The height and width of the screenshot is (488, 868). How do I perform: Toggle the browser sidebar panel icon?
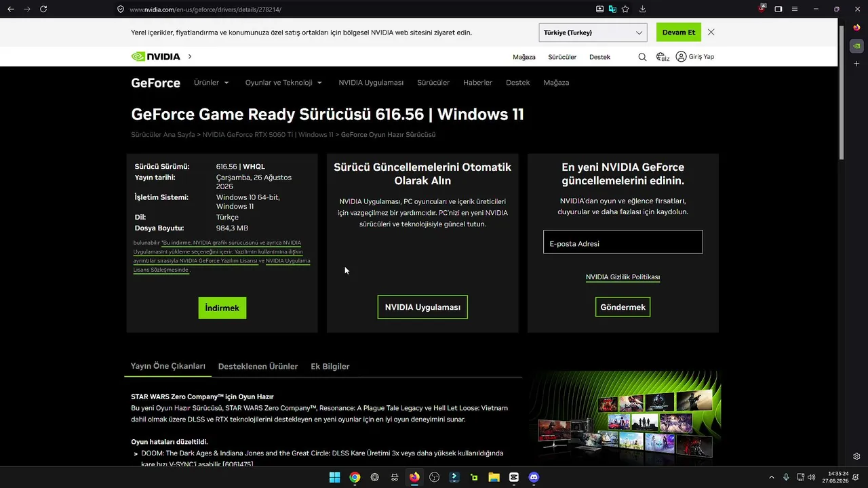point(778,9)
